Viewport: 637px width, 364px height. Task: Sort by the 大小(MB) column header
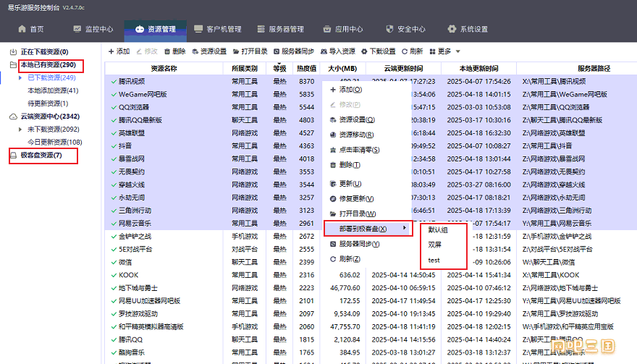click(x=342, y=68)
